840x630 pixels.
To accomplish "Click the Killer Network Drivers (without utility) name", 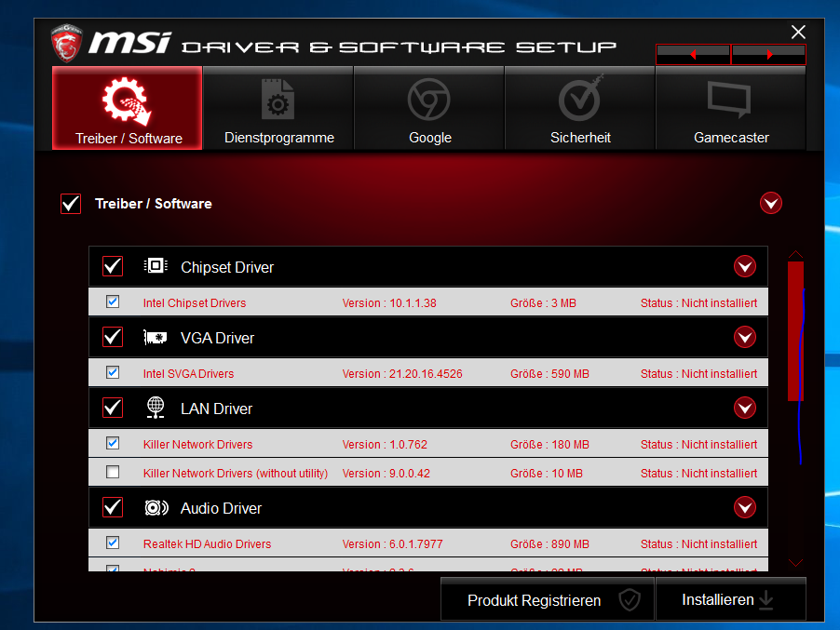I will pos(236,473).
